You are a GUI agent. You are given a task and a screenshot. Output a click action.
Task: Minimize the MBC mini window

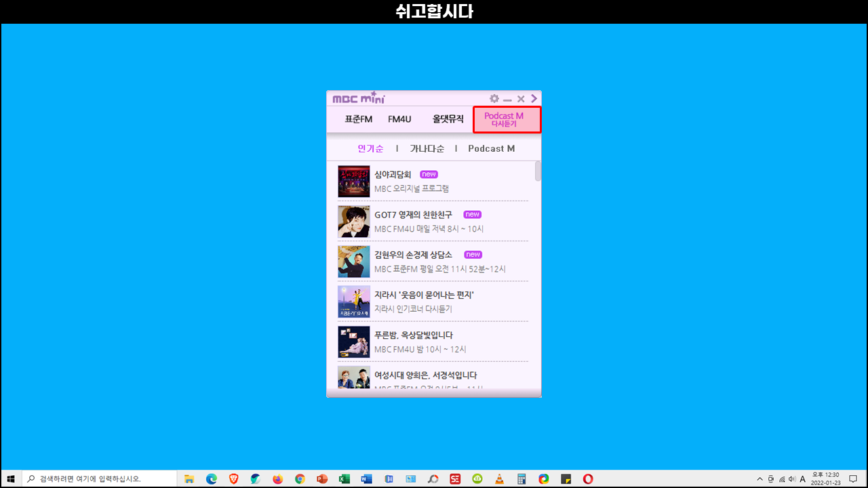[x=507, y=100]
